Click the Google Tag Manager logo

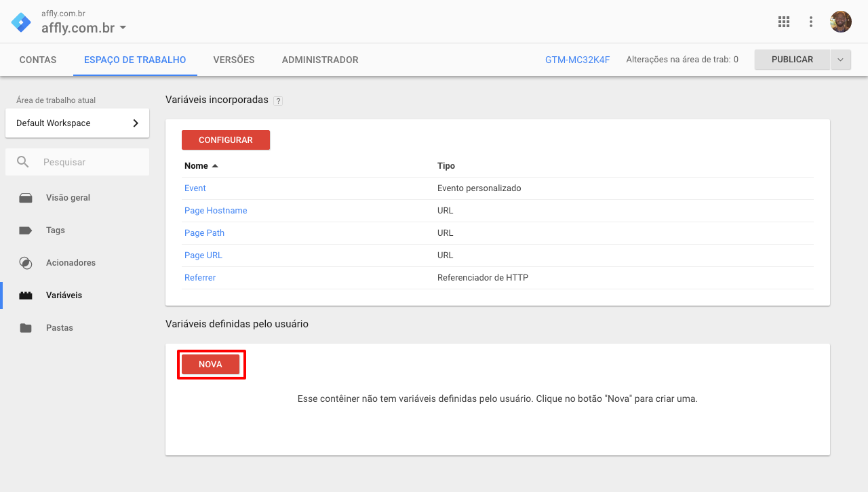[x=21, y=22]
